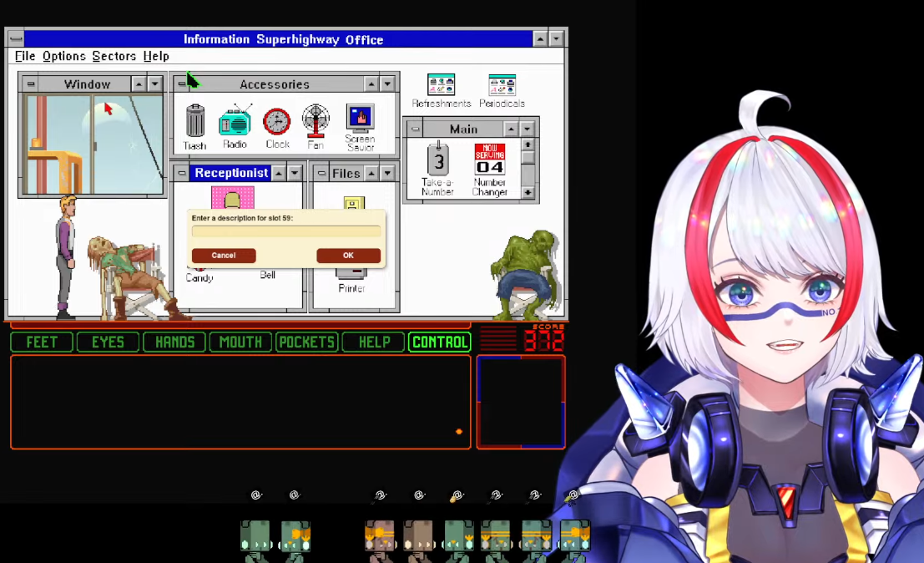
Task: Open the File menu
Action: tap(25, 56)
